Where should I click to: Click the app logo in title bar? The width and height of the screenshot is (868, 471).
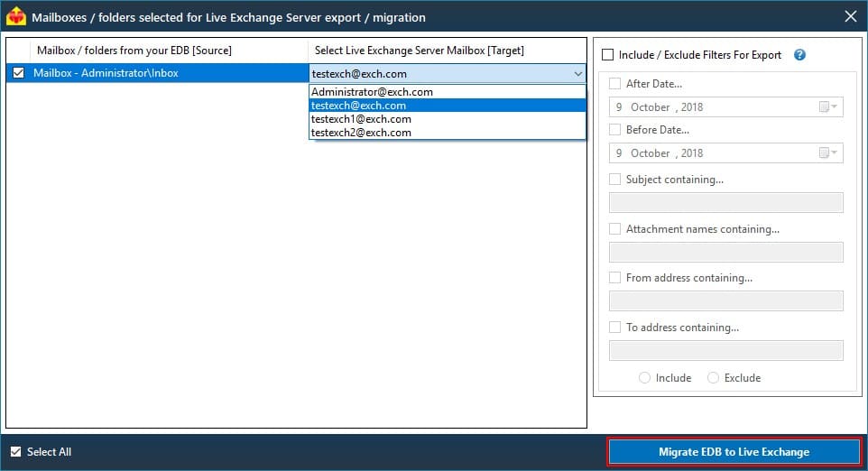pyautogui.click(x=15, y=16)
